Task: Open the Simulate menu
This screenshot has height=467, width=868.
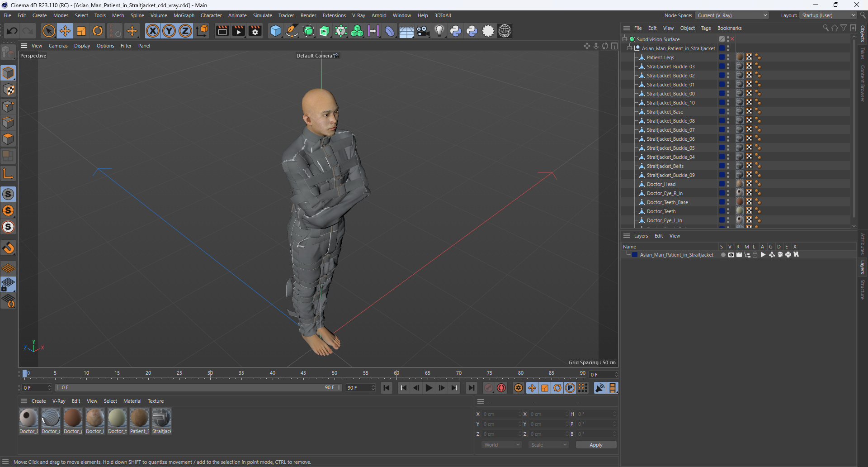Action: tap(262, 15)
